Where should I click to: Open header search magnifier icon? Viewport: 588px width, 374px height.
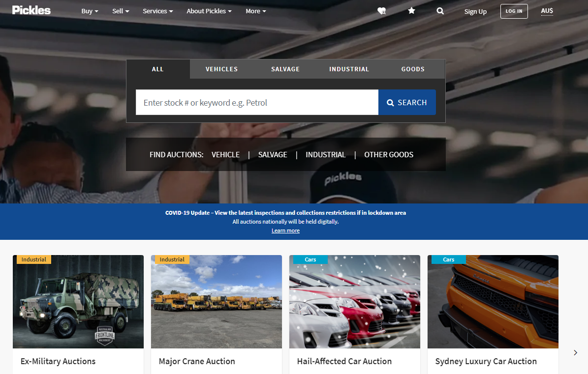pyautogui.click(x=440, y=11)
